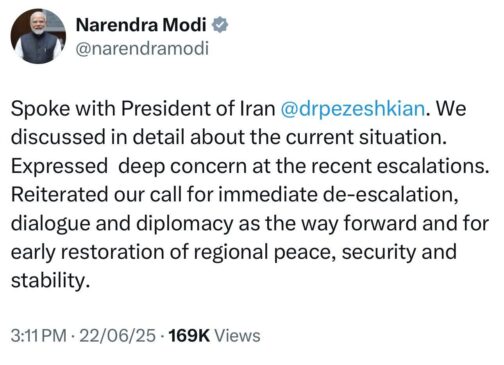Click the final word 'stability'
Screen dimensions: 504x365
tap(48, 281)
